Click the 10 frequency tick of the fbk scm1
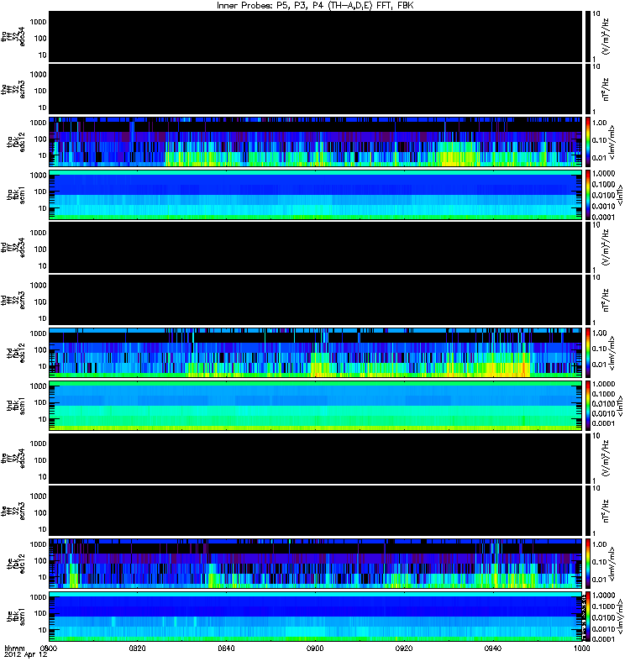This screenshot has width=630, height=672. [x=43, y=630]
